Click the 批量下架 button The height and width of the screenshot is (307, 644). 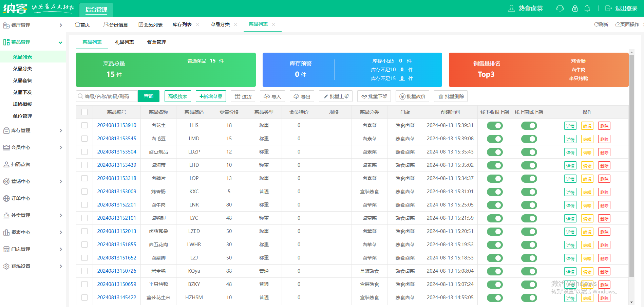point(374,96)
